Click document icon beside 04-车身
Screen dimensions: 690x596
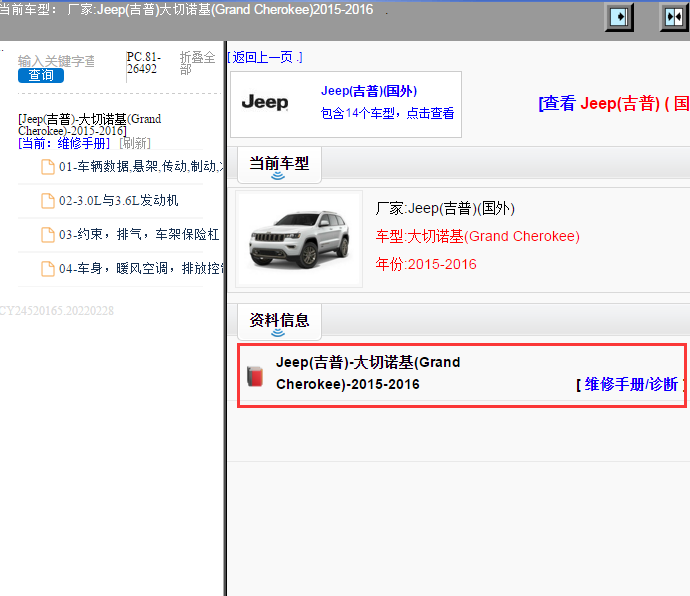[48, 269]
